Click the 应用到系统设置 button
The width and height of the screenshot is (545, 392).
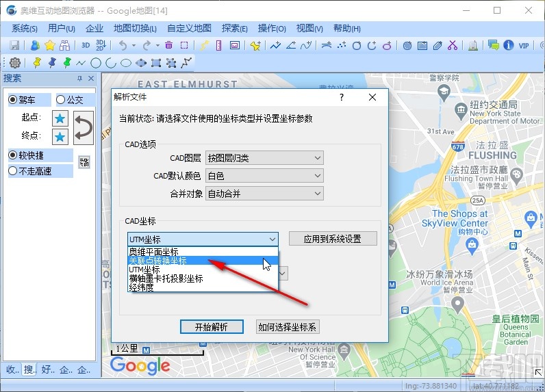coord(333,239)
